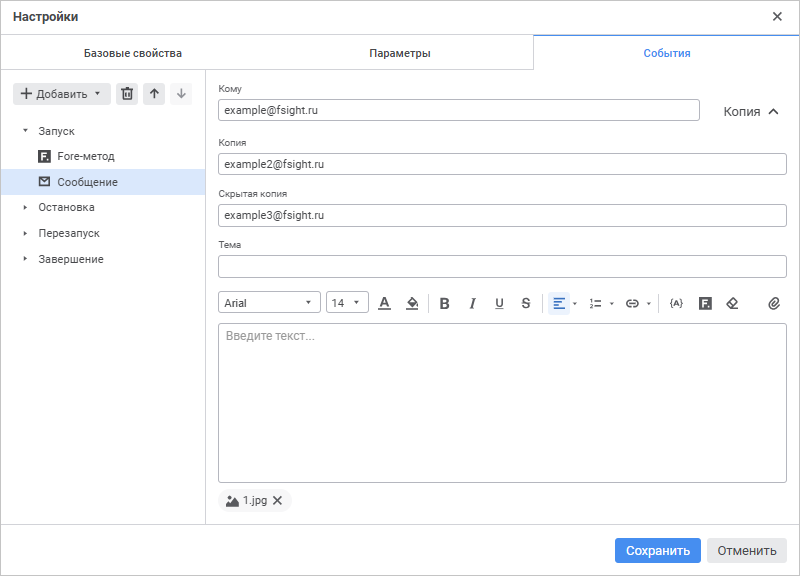Viewport: 800px width, 576px height.
Task: Move the selected item up
Action: click(x=154, y=94)
